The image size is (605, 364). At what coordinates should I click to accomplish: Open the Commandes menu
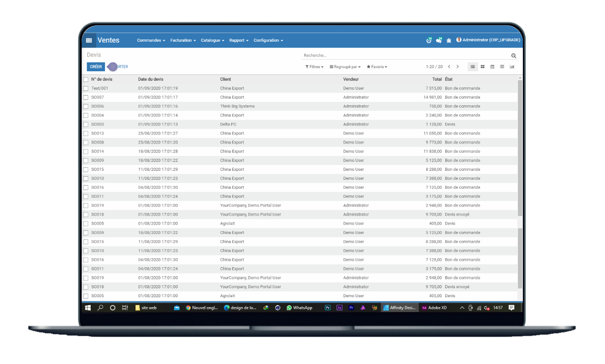click(151, 40)
